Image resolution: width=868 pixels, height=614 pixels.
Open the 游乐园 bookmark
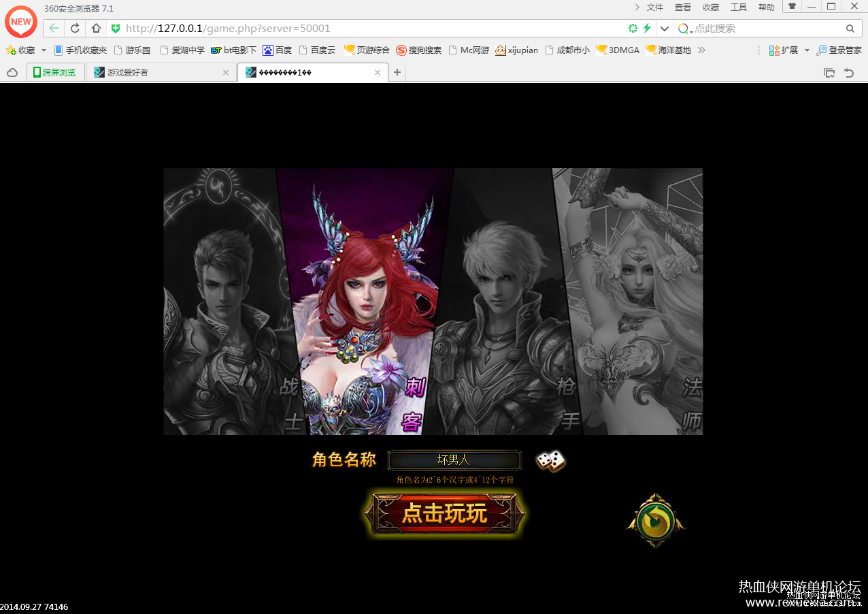pos(133,50)
